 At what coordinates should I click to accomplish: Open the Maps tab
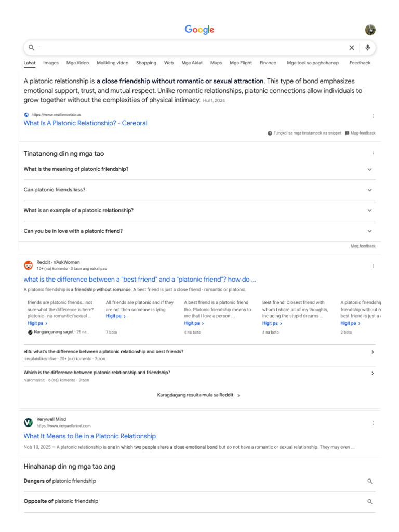click(x=216, y=63)
